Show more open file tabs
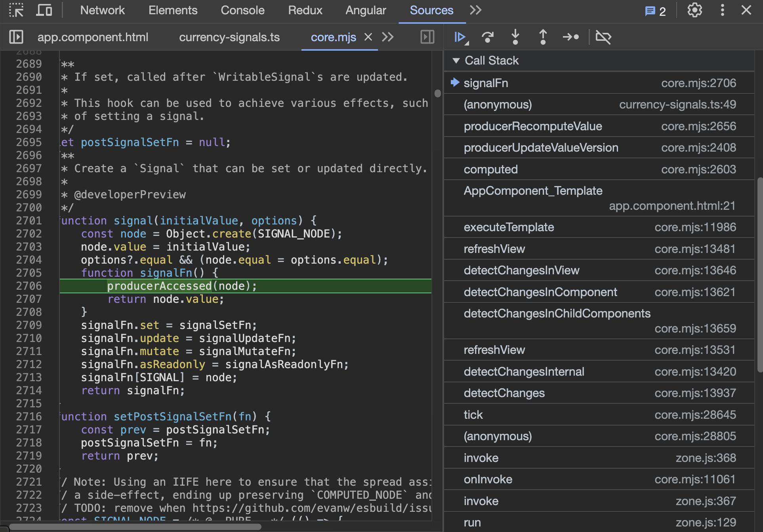 point(388,37)
